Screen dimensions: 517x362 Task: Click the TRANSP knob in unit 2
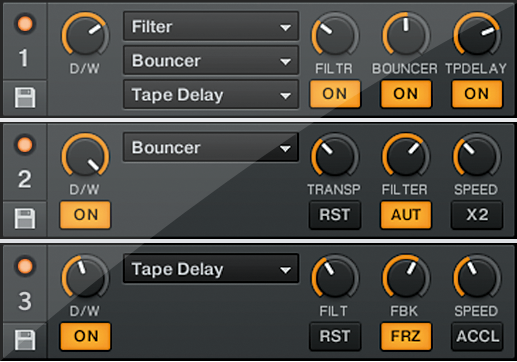point(335,156)
